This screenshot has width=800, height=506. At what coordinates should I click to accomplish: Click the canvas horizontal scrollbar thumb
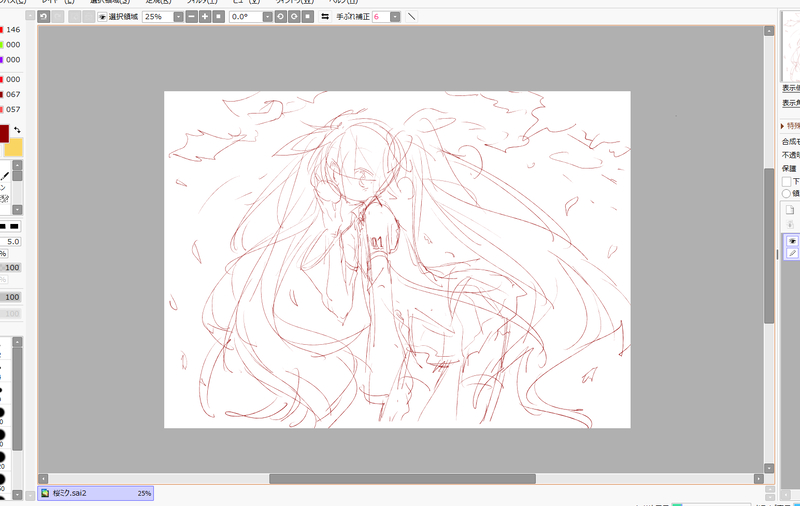tap(402, 478)
